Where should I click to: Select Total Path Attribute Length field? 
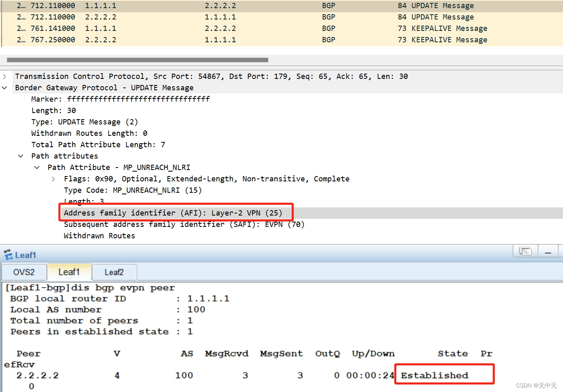tap(98, 145)
